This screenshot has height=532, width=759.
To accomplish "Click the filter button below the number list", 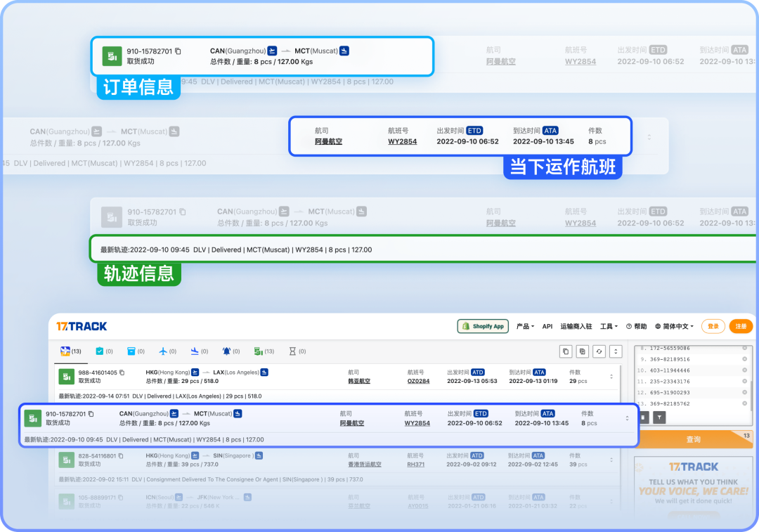I will (659, 417).
